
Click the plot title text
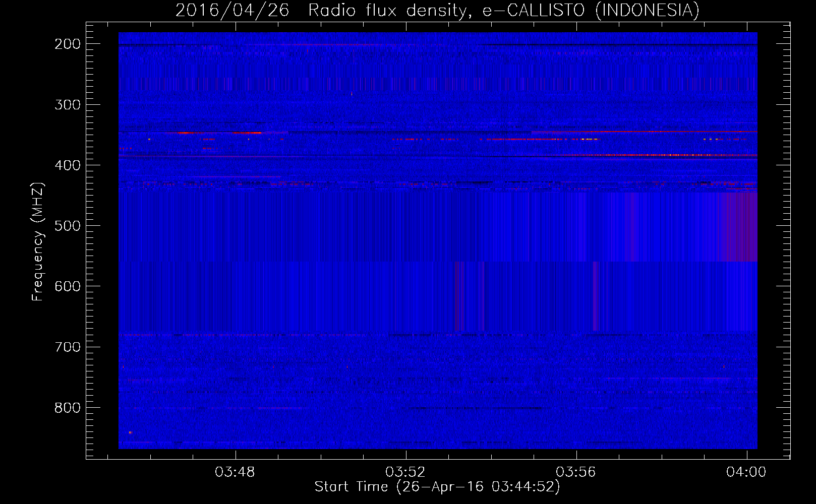pos(437,10)
